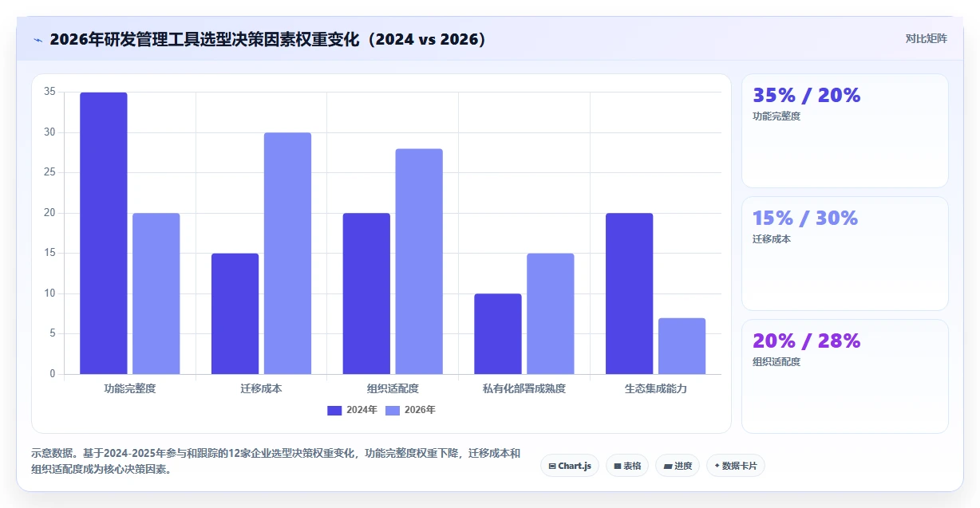The height and width of the screenshot is (508, 980).
Task: Open the 35% / 20% data card
Action: (x=845, y=131)
